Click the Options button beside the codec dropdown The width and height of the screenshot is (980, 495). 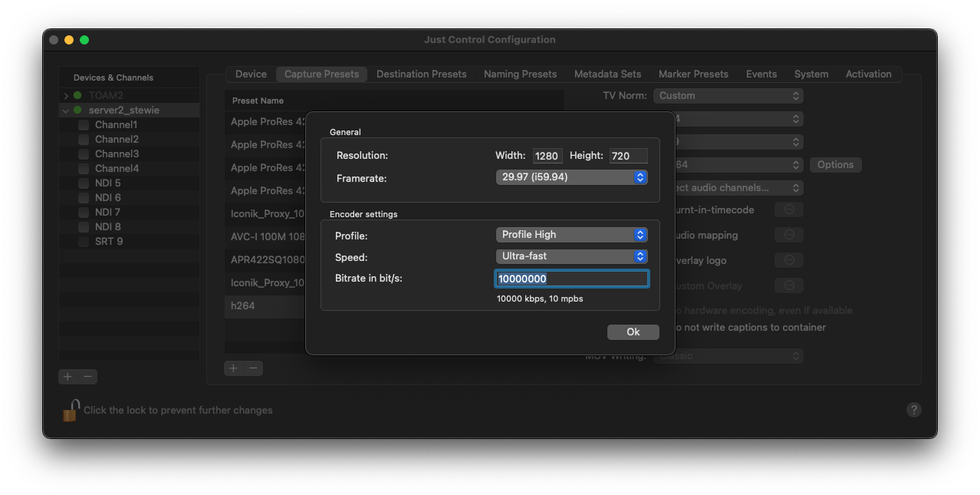(835, 165)
